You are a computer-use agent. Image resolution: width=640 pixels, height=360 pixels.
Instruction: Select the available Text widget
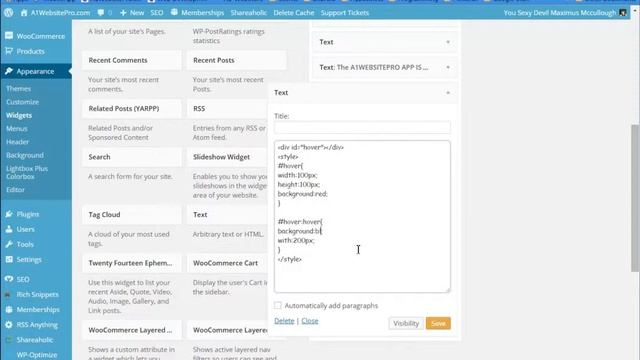pyautogui.click(x=227, y=214)
